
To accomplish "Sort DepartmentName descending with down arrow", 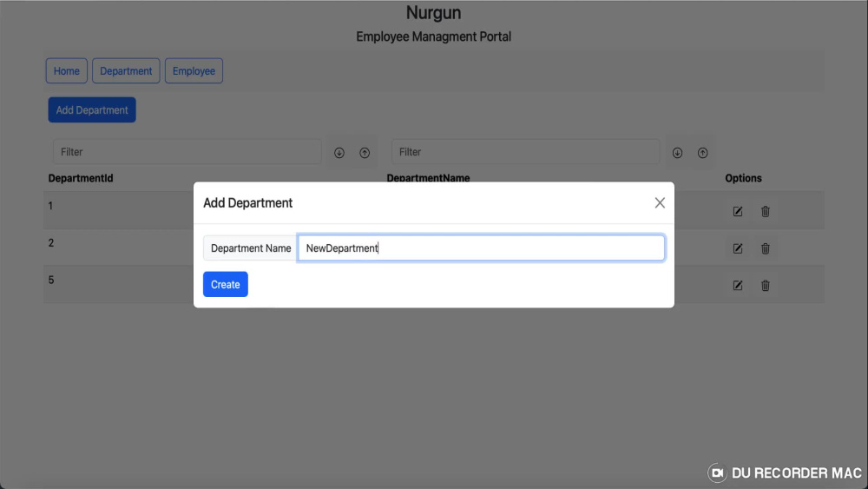I will point(677,153).
